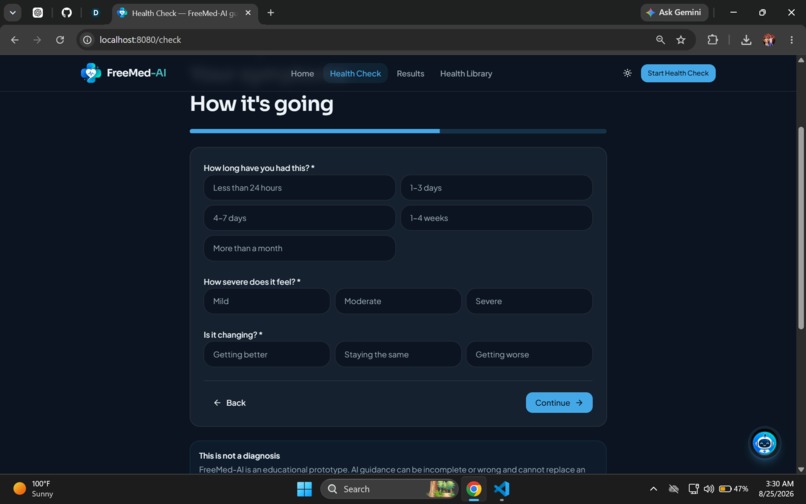The image size is (806, 504).
Task: Switch to the first pinned tab icon
Action: (x=38, y=13)
